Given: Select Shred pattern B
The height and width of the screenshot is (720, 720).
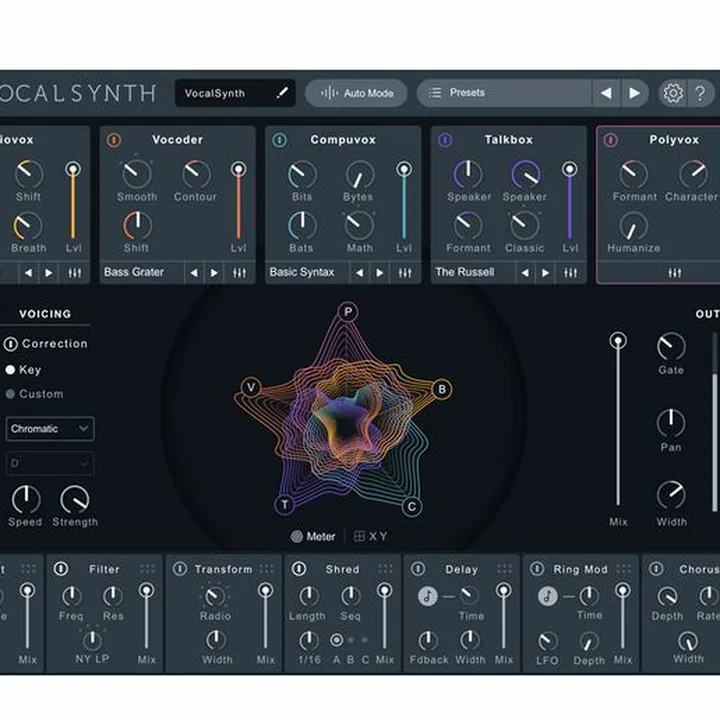Looking at the screenshot, I should pos(351,640).
